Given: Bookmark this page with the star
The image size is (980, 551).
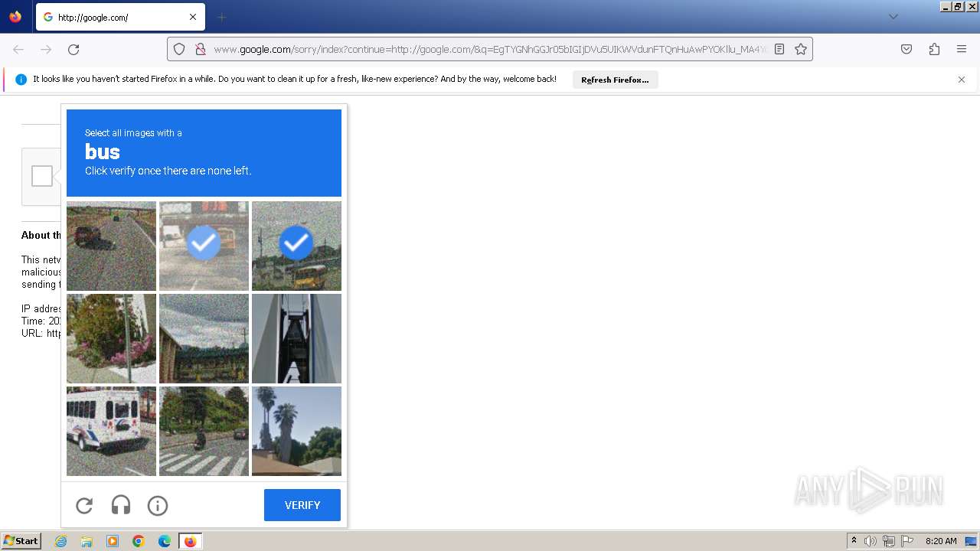Looking at the screenshot, I should pyautogui.click(x=801, y=49).
